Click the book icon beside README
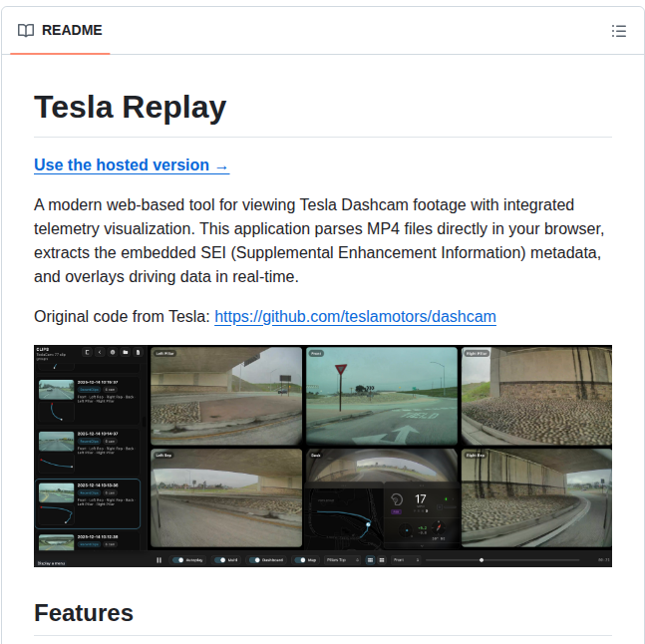The width and height of the screenshot is (645, 644). click(x=26, y=31)
